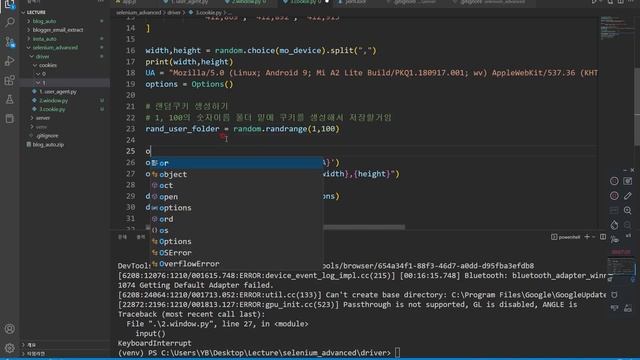Viewport: 640px width, 360px height.
Task: Open the Source Control view
Action: tap(9, 41)
